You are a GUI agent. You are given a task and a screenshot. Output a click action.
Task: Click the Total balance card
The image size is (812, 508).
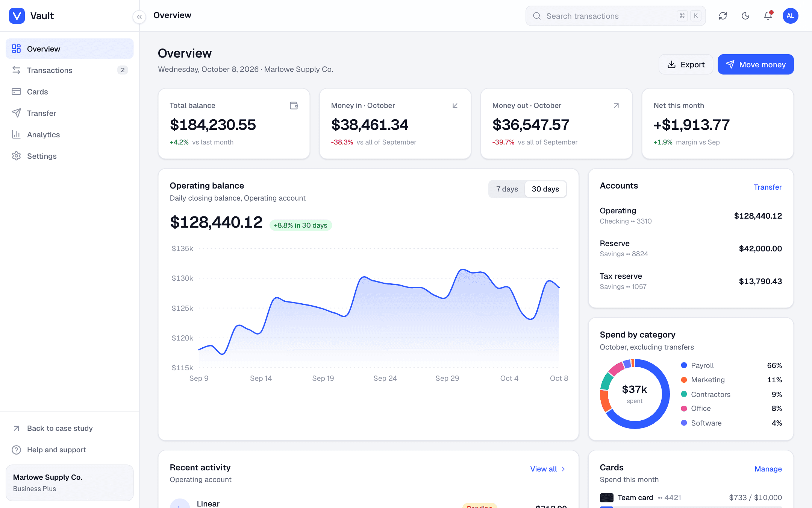coord(234,123)
